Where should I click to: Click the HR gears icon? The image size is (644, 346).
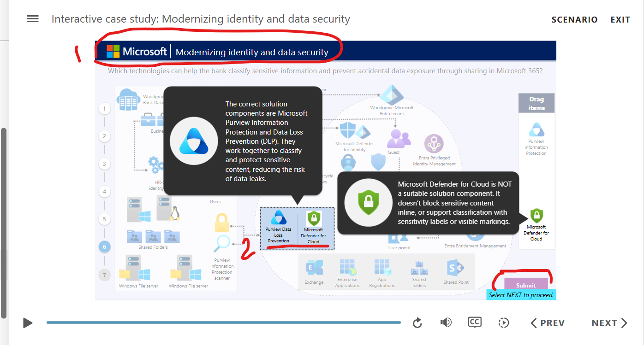click(155, 164)
